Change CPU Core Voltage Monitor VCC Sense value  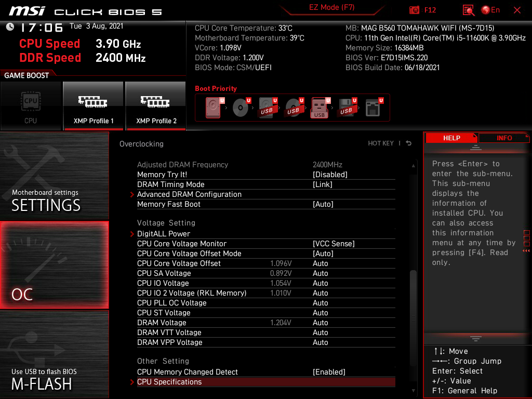coord(334,244)
